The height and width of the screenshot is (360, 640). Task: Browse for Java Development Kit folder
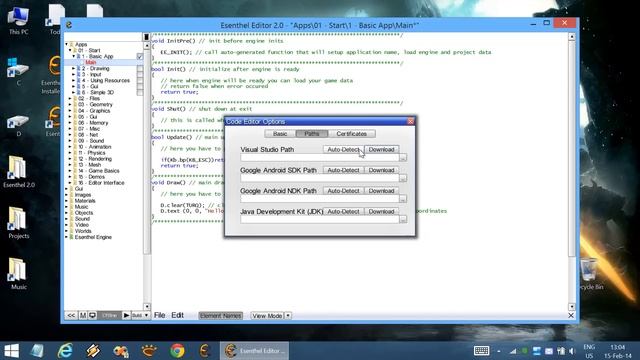point(403,220)
